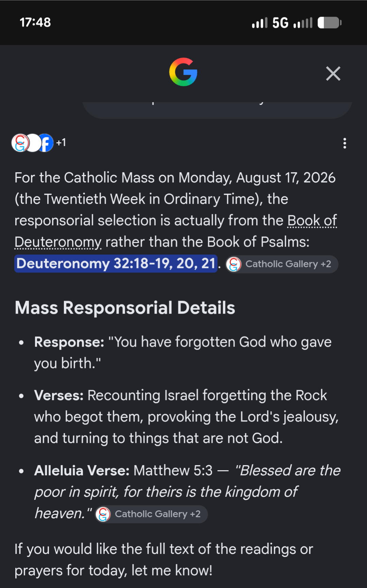Expand the +1 additional sources
This screenshot has width=367, height=588.
[61, 142]
